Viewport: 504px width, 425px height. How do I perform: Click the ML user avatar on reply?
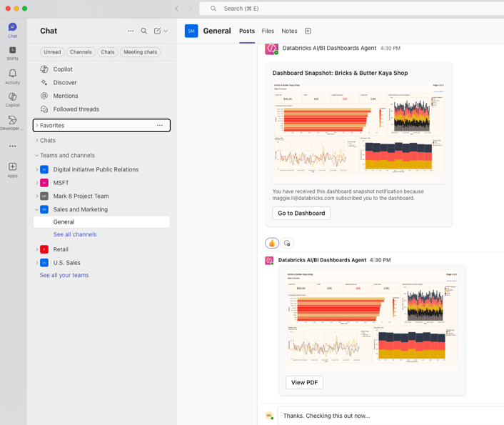pyautogui.click(x=269, y=415)
